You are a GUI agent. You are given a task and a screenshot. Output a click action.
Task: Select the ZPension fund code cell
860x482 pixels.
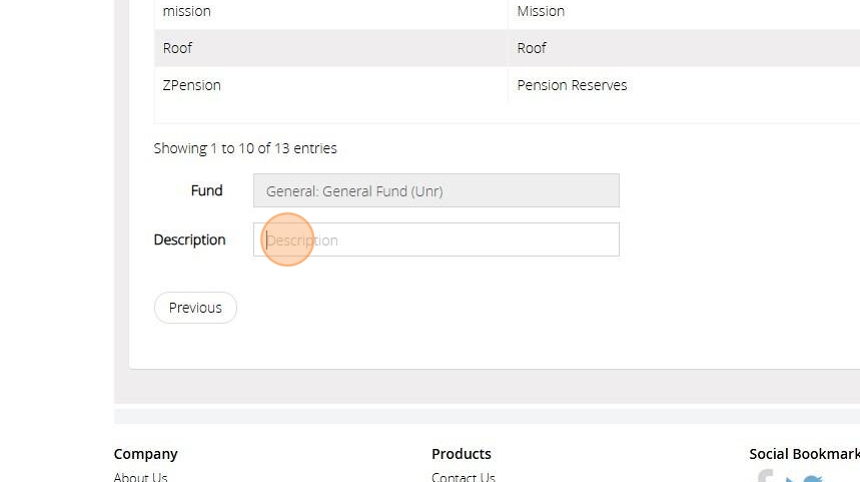192,85
